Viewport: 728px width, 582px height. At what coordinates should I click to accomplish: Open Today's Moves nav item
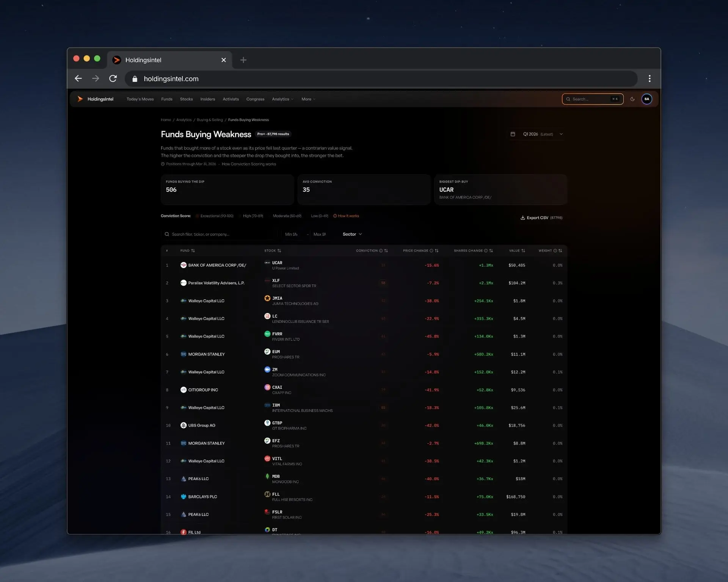[140, 99]
